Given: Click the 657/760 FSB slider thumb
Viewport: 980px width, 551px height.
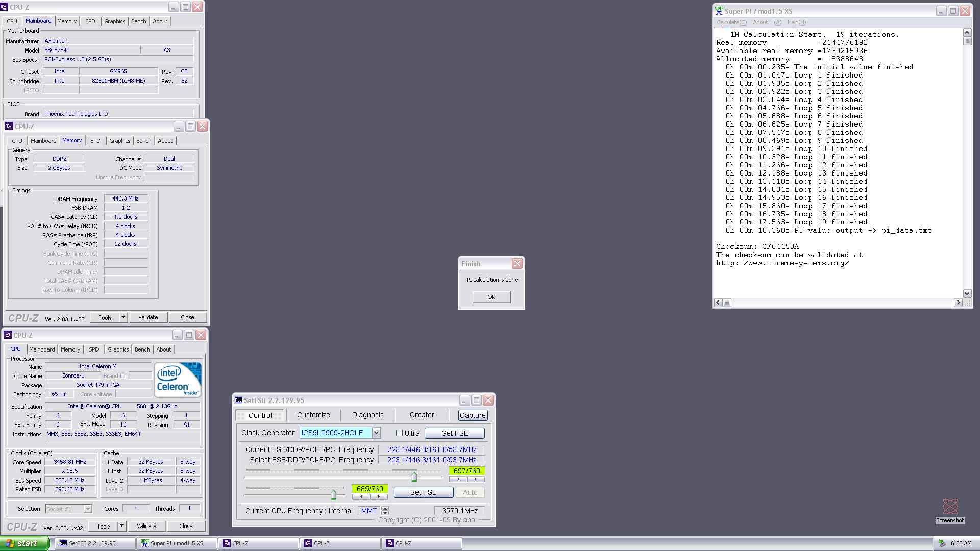Looking at the screenshot, I should (x=414, y=477).
